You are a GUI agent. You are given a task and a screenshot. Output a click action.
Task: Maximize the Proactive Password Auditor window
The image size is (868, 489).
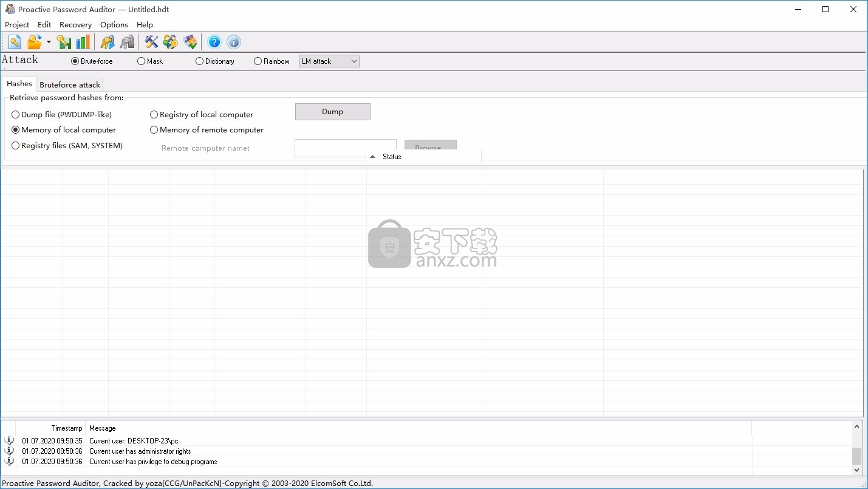[x=825, y=9]
